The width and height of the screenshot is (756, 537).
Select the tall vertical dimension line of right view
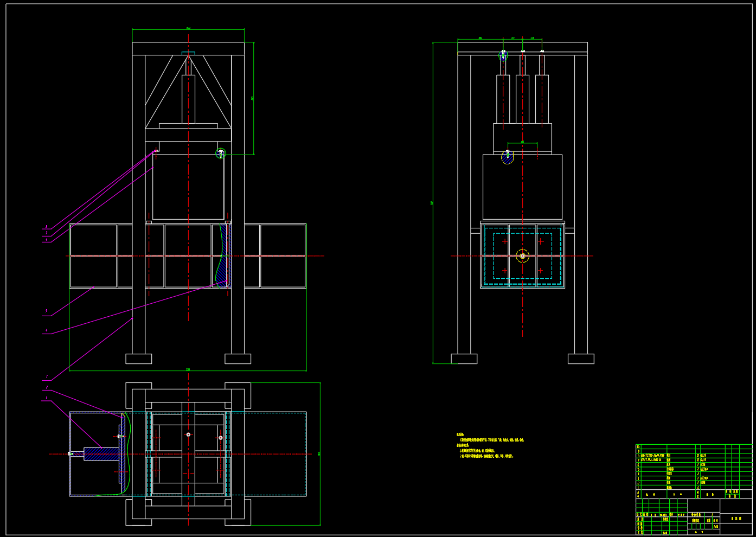(x=433, y=203)
